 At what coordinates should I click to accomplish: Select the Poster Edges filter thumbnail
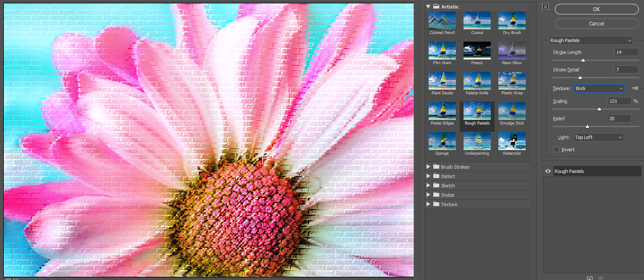442,111
